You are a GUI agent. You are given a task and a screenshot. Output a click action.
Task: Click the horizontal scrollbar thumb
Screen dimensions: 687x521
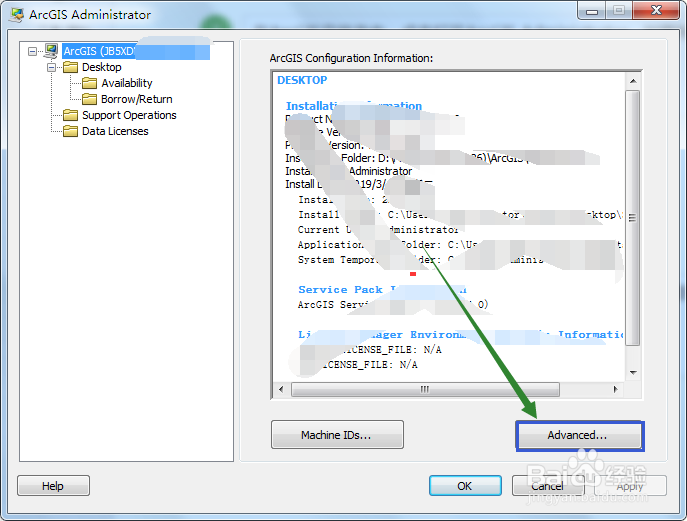425,389
